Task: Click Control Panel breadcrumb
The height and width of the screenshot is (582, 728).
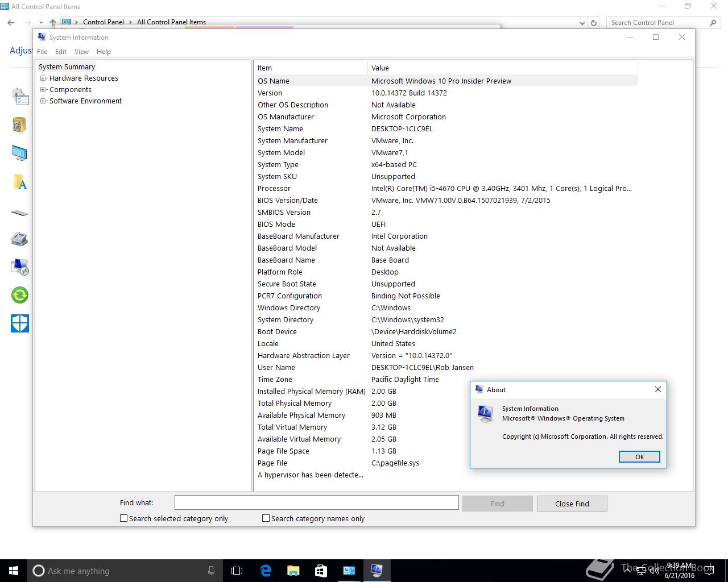Action: [x=104, y=22]
